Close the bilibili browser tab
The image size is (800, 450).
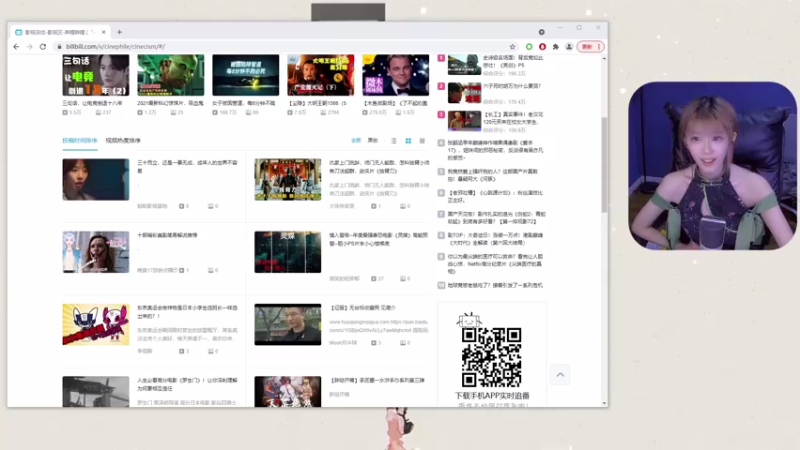tap(104, 32)
